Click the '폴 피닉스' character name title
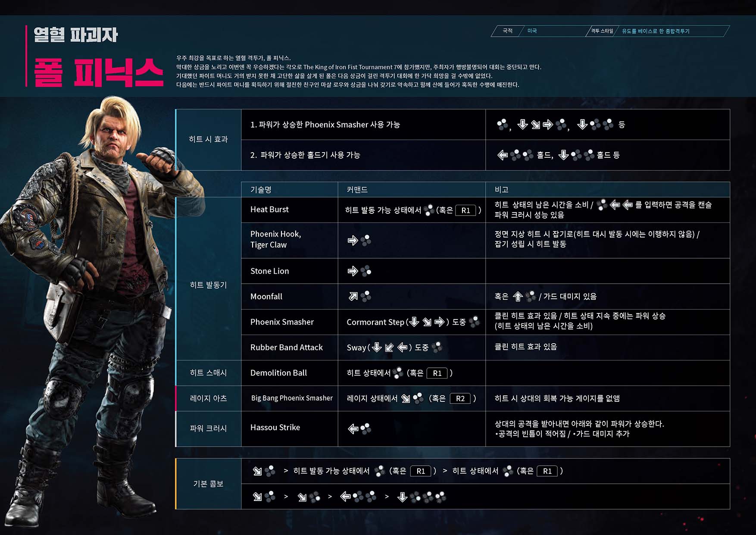Screen dimensions: 756x535 pos(99,72)
